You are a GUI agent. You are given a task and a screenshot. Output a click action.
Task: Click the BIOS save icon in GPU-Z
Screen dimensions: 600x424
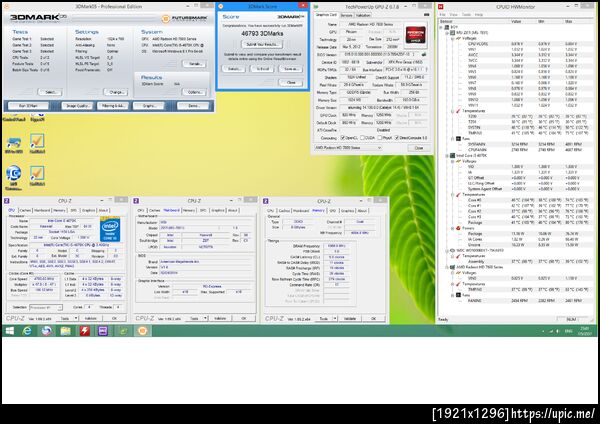(424, 54)
